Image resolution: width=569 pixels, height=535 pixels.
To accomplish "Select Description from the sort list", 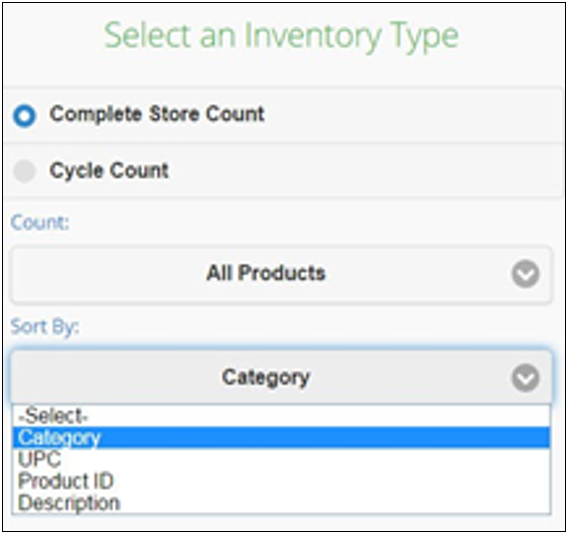I will coord(281,503).
